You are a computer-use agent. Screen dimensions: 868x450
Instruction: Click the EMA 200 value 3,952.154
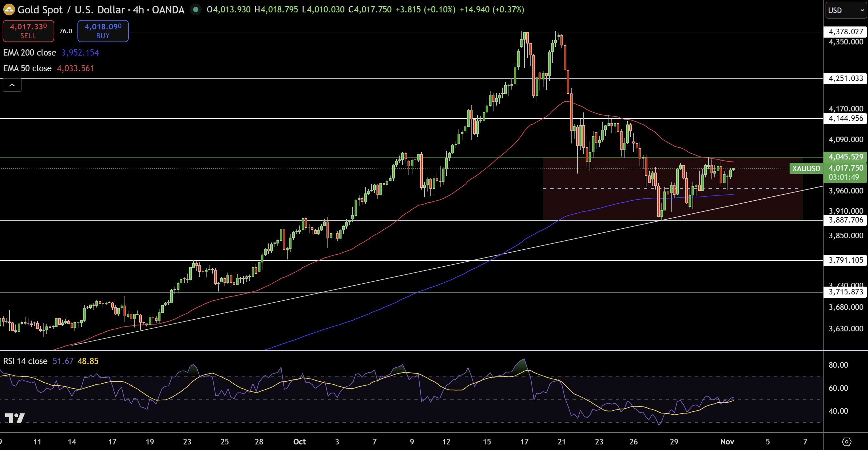pyautogui.click(x=80, y=53)
